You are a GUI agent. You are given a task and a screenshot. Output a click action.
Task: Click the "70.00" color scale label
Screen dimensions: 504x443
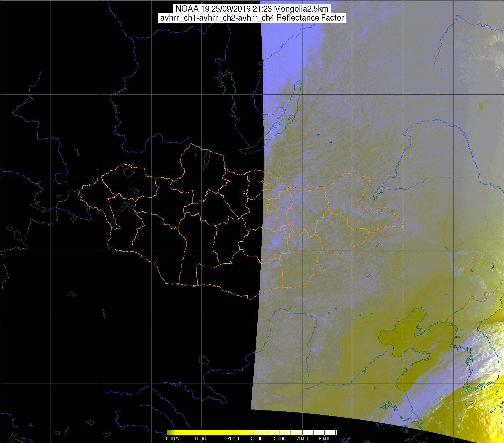click(x=302, y=438)
